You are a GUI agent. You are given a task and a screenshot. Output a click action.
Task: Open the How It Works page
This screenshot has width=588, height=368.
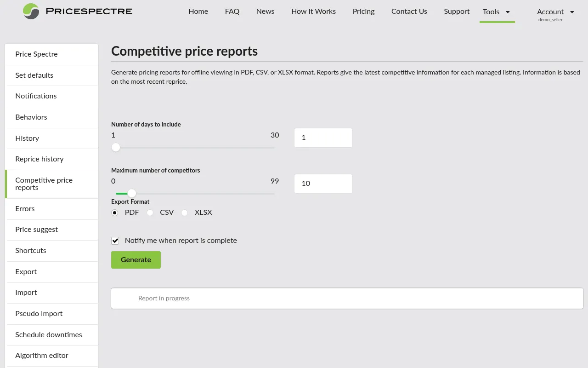(x=313, y=11)
